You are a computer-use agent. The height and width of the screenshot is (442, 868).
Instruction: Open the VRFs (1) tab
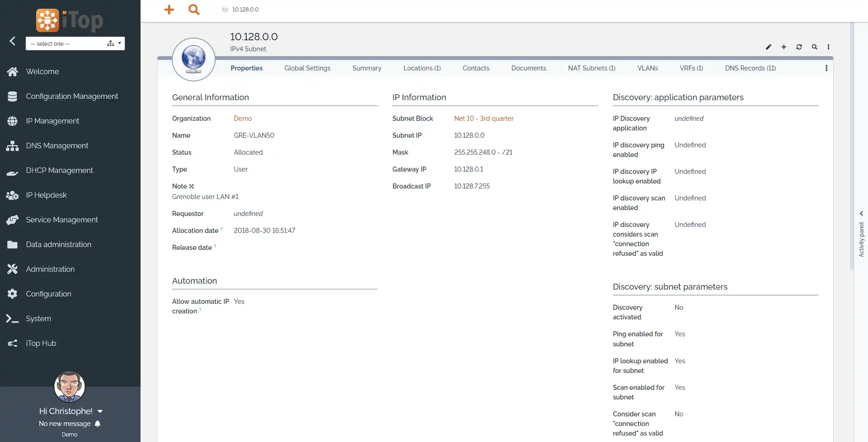click(x=691, y=68)
